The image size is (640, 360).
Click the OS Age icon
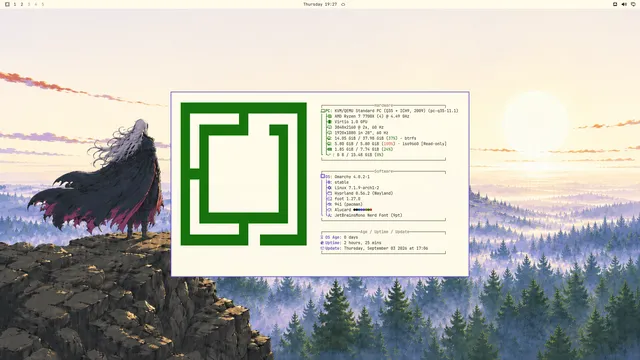click(322, 237)
